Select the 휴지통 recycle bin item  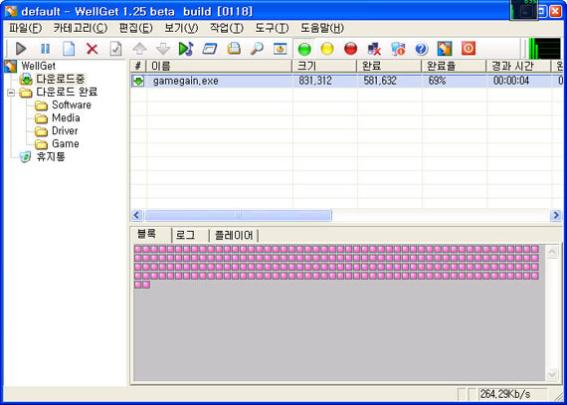point(51,157)
